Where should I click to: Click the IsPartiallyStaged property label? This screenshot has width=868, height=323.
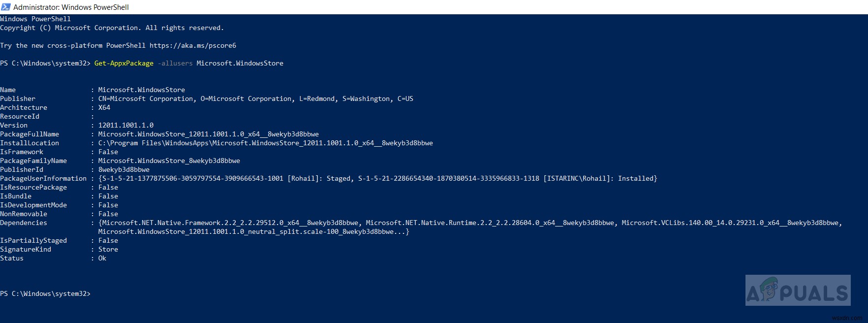click(x=33, y=240)
